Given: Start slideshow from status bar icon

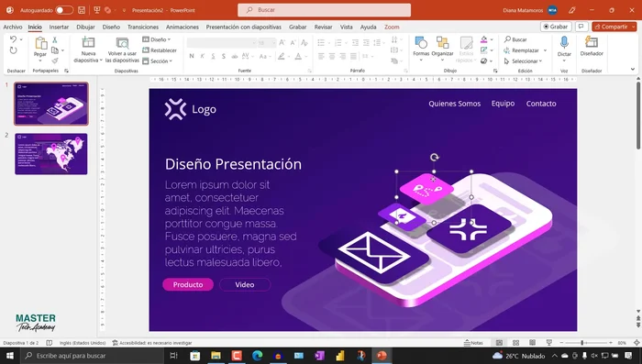Looking at the screenshot, I should tap(549, 343).
